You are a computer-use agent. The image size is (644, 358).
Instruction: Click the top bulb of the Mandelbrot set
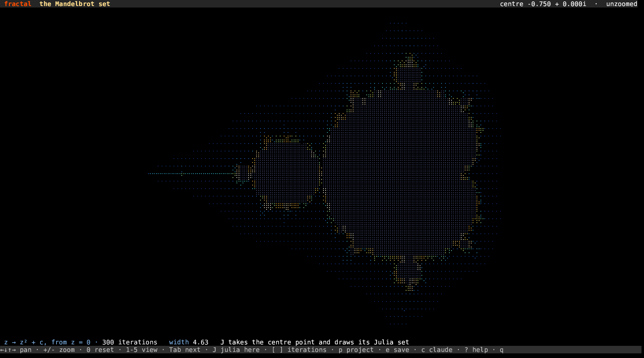(408, 72)
